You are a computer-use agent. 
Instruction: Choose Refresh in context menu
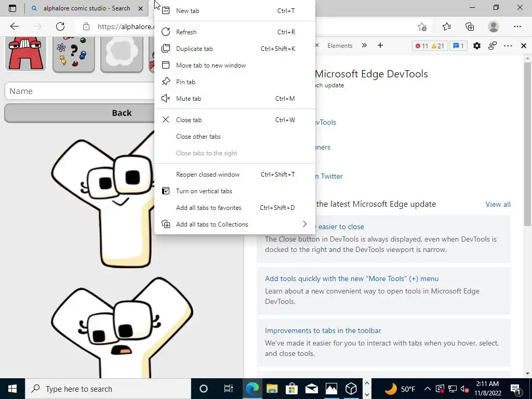click(235, 32)
